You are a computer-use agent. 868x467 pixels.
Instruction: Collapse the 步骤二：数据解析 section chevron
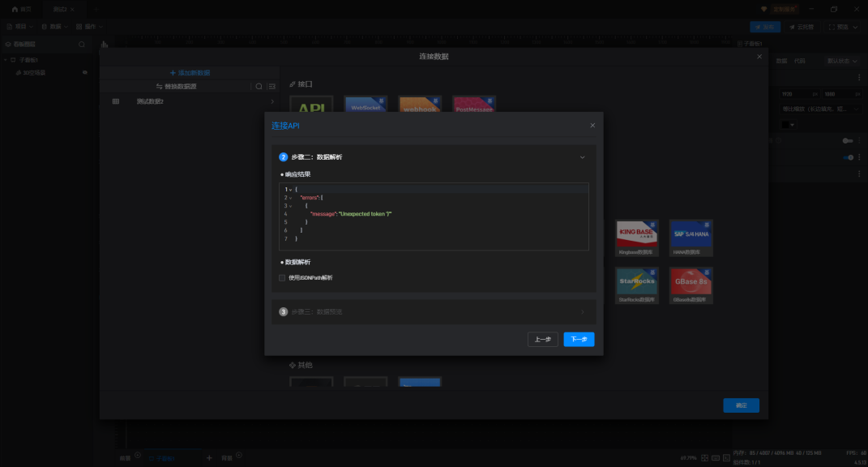[583, 157]
